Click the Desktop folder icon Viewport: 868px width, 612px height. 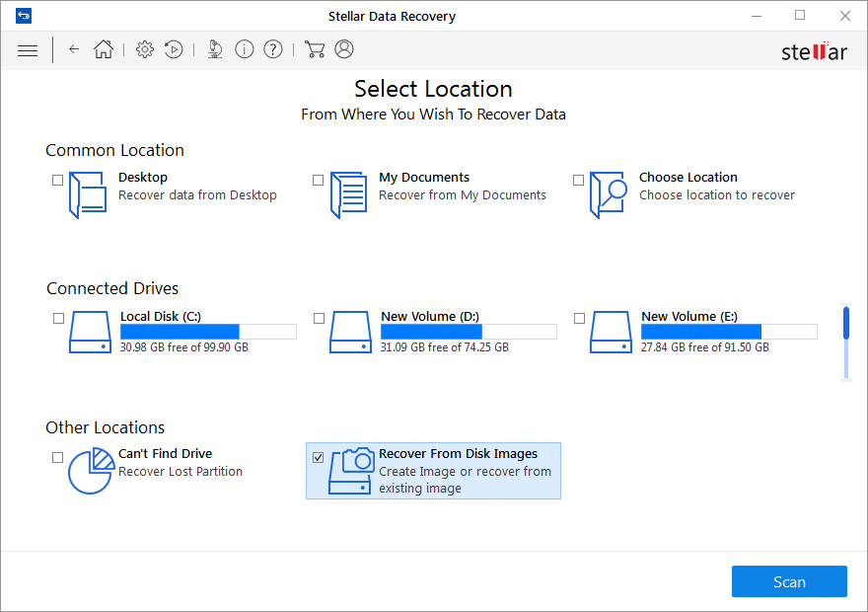click(x=88, y=195)
